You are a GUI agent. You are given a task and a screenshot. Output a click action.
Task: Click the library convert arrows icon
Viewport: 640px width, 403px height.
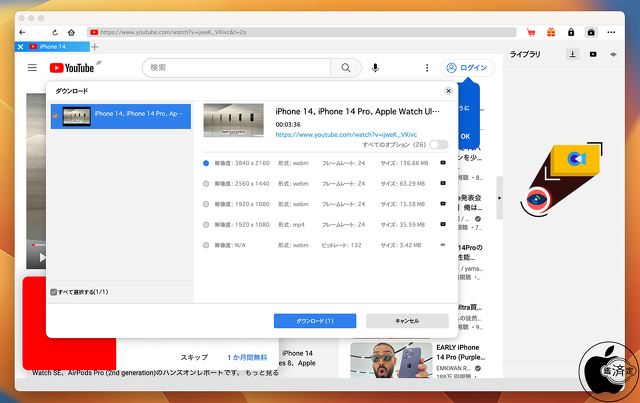(x=613, y=54)
